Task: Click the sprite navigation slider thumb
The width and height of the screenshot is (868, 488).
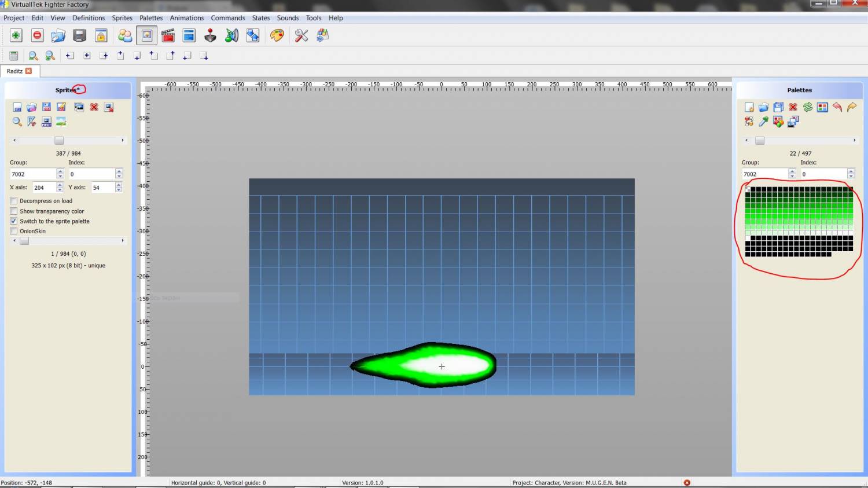Action: [59, 141]
